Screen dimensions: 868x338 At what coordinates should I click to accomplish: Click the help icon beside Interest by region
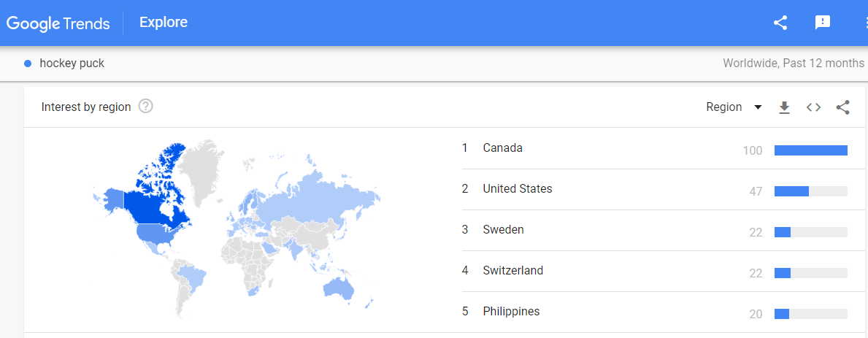(145, 107)
